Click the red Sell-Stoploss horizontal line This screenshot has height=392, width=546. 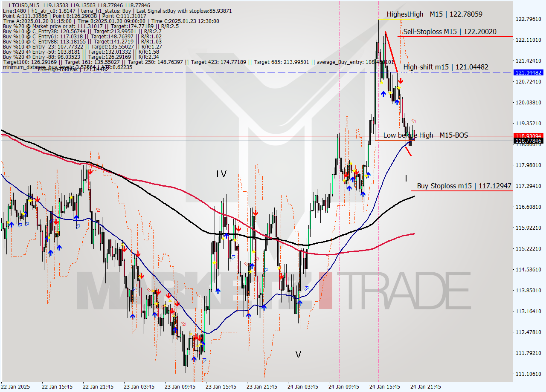coord(454,37)
